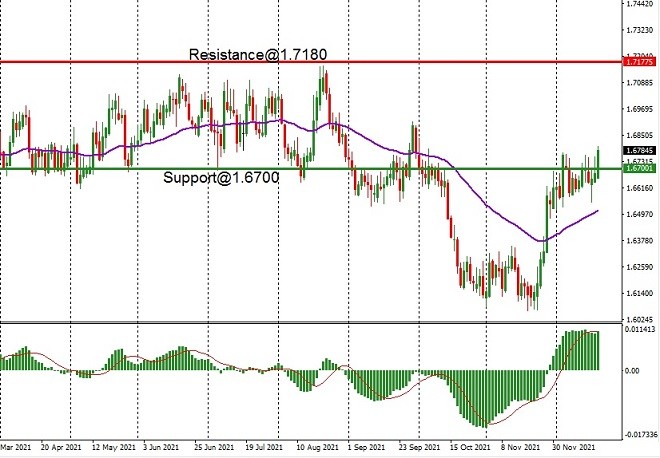Click the -0.017336 indicator scale value
660x458 pixels.
641,434
